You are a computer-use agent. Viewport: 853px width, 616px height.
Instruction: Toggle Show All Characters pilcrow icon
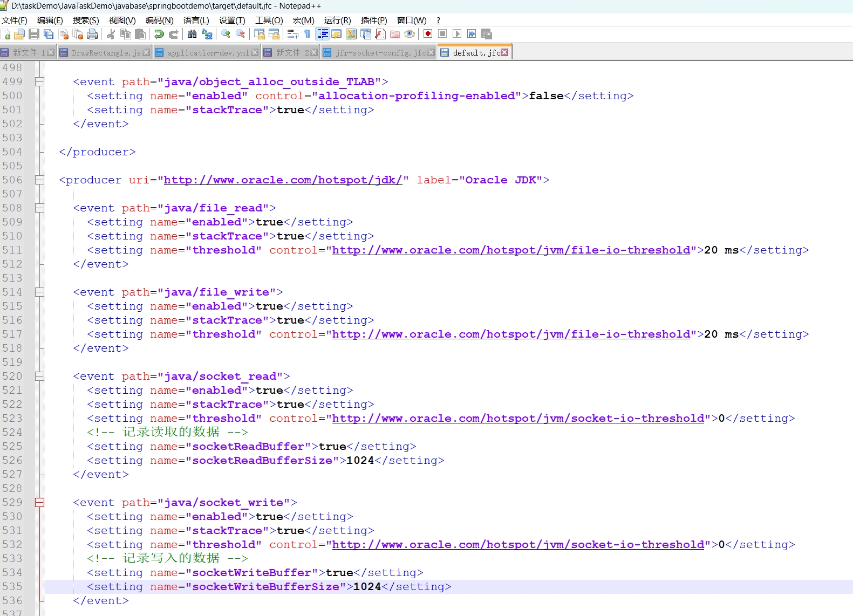(x=308, y=34)
